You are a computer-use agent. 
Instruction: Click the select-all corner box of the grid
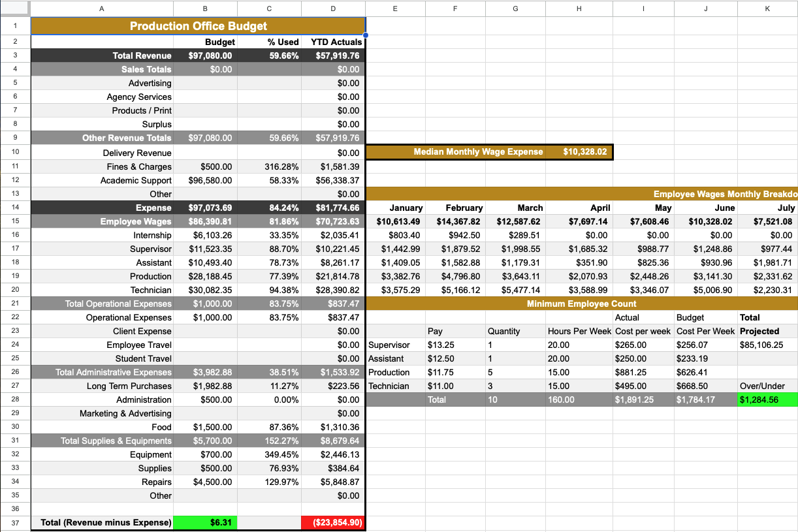pyautogui.click(x=14, y=8)
